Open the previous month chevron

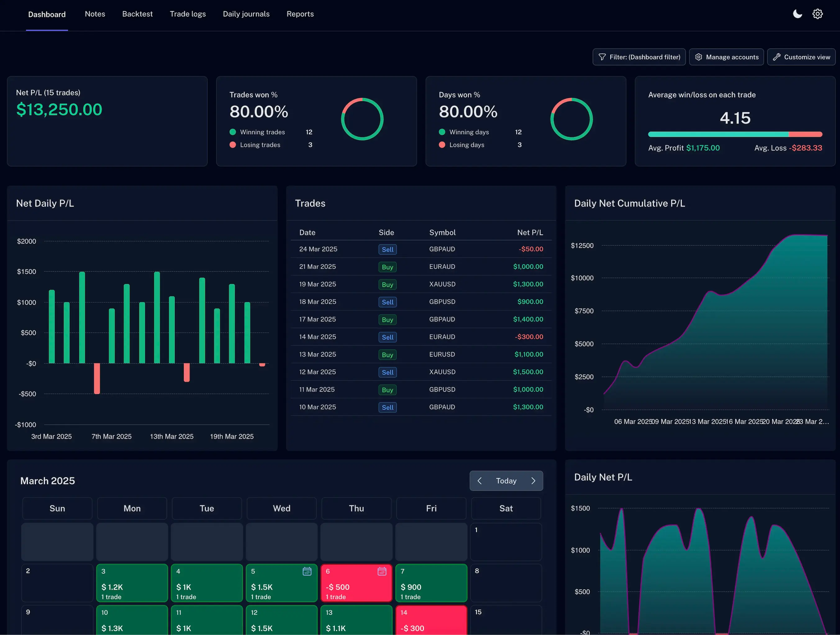tap(479, 481)
